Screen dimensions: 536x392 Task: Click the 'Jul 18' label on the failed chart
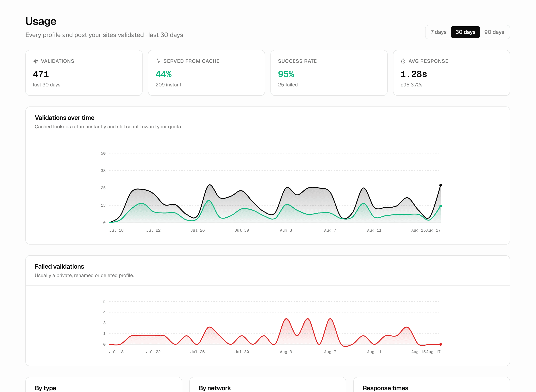116,352
